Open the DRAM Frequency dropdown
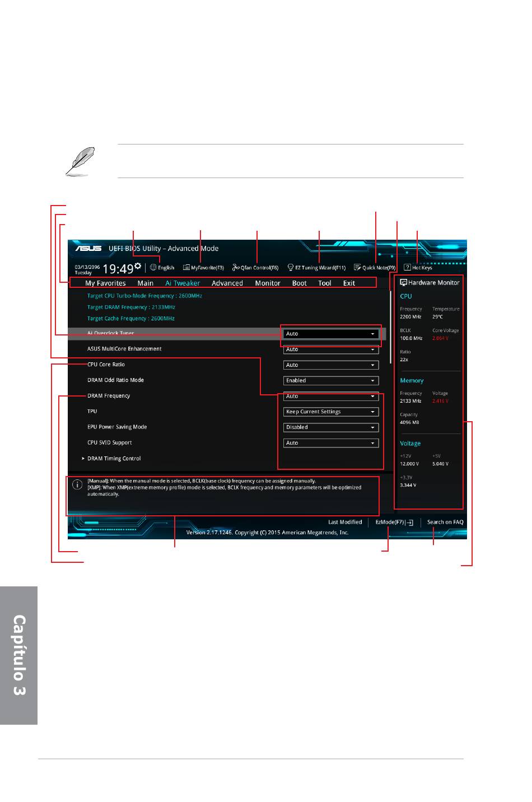Screen dimensions: 532x802 (331, 397)
